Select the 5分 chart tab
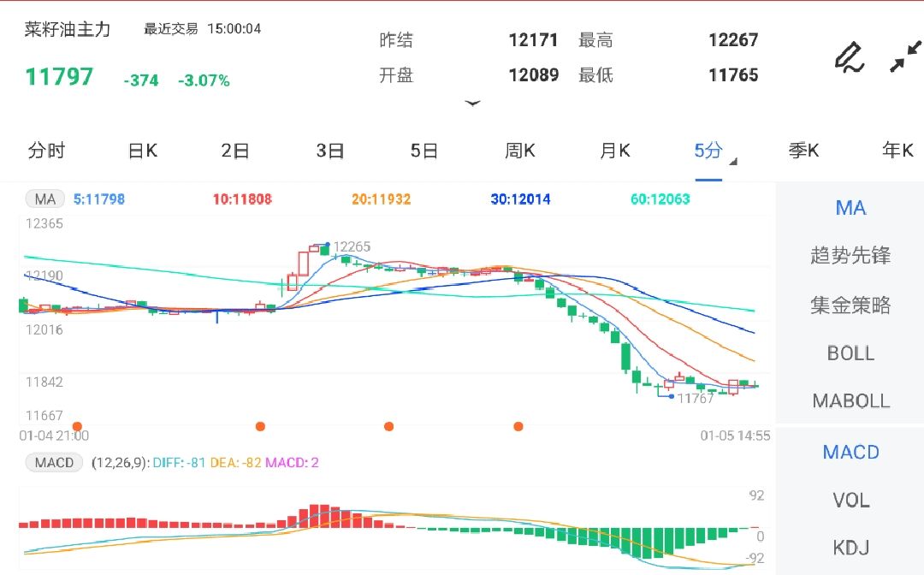Image resolution: width=924 pixels, height=575 pixels. [x=708, y=151]
